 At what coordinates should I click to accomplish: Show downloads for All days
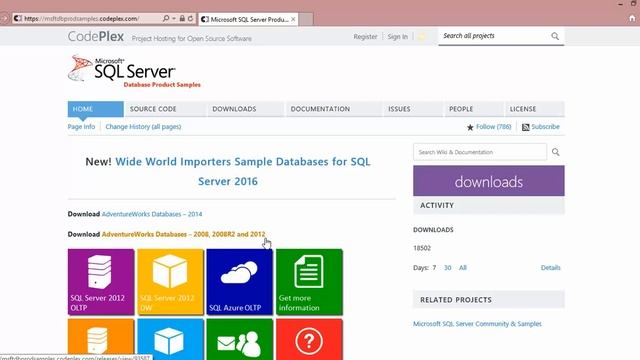pyautogui.click(x=462, y=268)
